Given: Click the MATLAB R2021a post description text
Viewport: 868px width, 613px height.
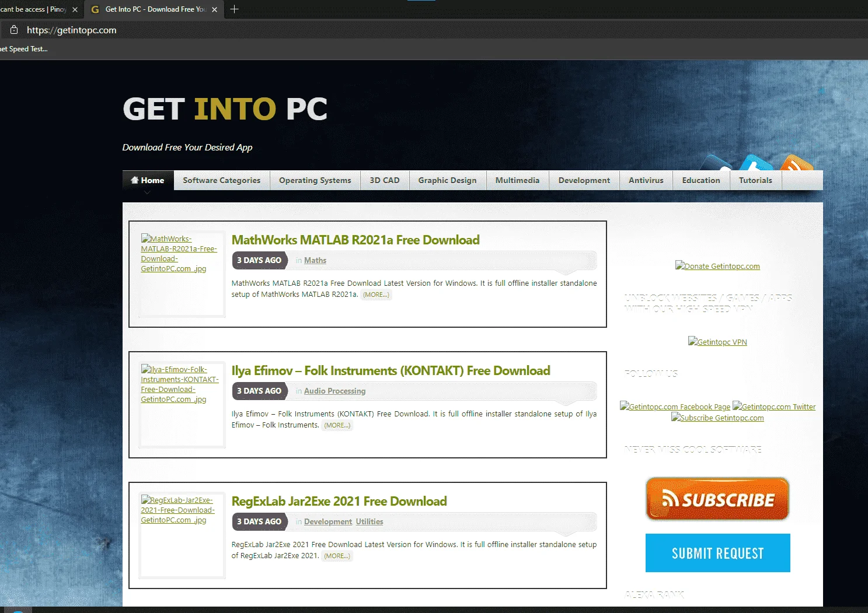Looking at the screenshot, I should (414, 289).
